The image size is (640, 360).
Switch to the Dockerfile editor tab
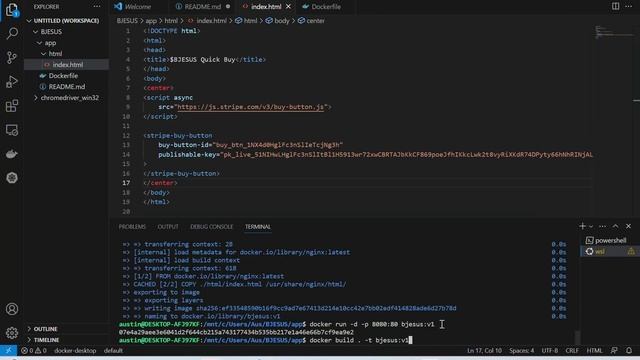(326, 7)
